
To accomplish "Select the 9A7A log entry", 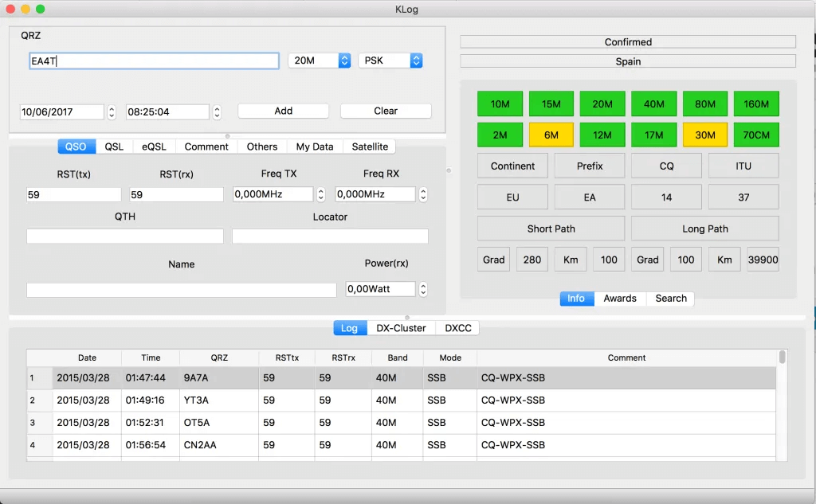I will tap(402, 378).
